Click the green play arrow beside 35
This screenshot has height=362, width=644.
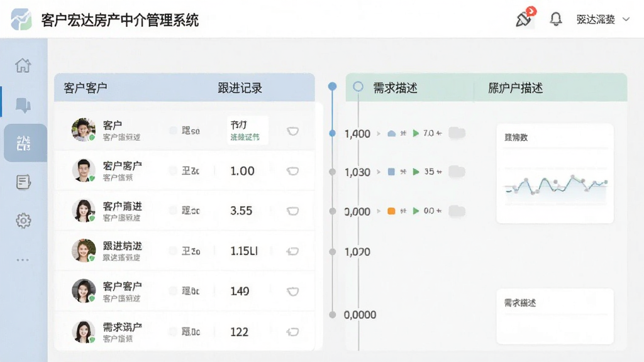[416, 172]
